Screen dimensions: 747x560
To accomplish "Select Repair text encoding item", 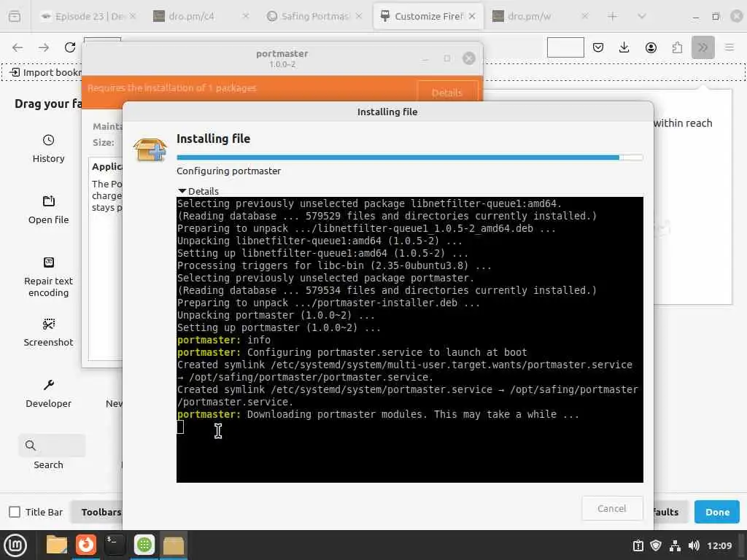I will [x=49, y=277].
